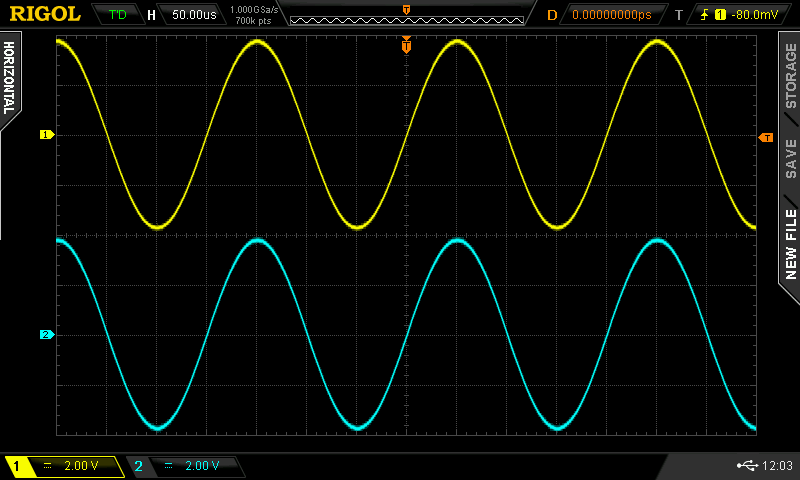
Task: Click the orange trigger level marker at right edge
Action: click(766, 138)
